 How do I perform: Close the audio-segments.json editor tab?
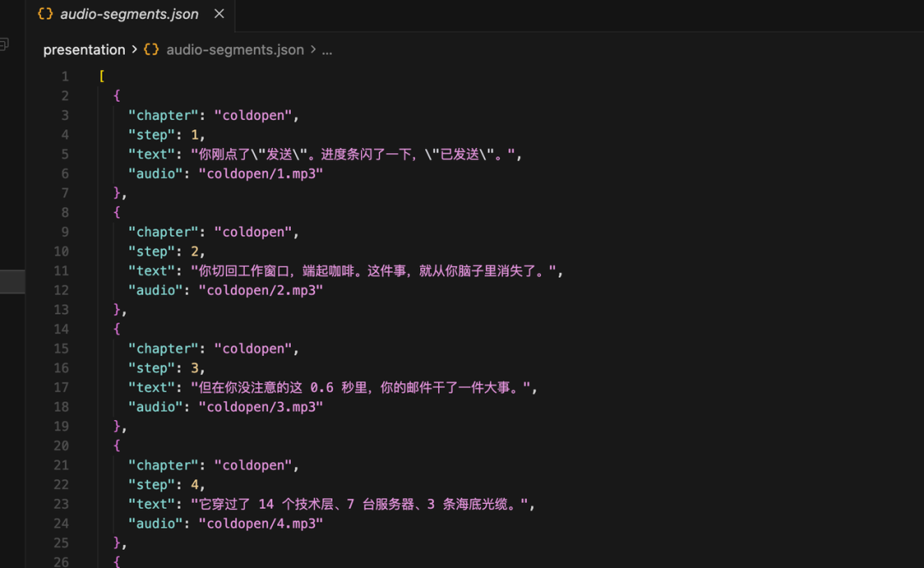pos(219,14)
